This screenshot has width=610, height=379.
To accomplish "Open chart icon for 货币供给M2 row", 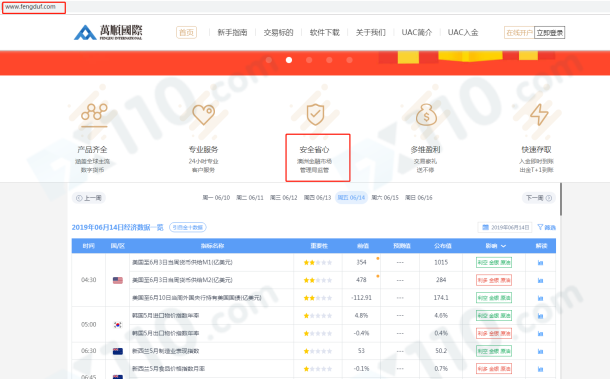I will click(x=540, y=280).
